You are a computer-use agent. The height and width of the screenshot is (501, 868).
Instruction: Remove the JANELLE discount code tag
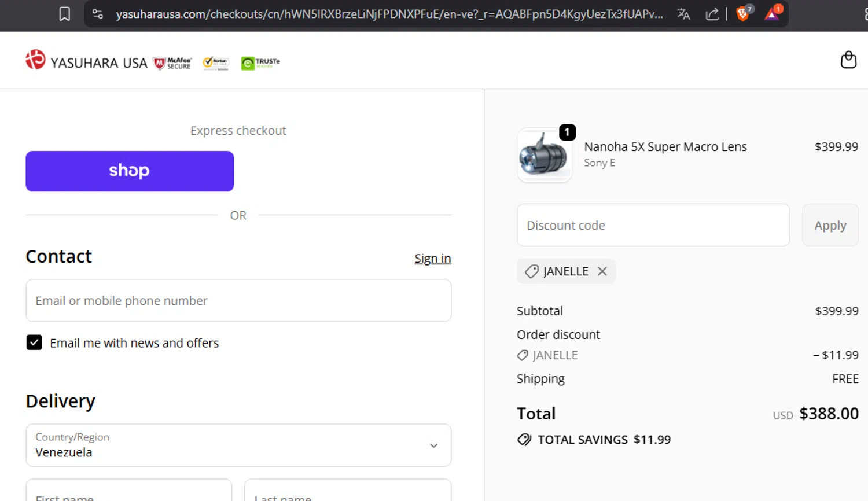coord(602,271)
